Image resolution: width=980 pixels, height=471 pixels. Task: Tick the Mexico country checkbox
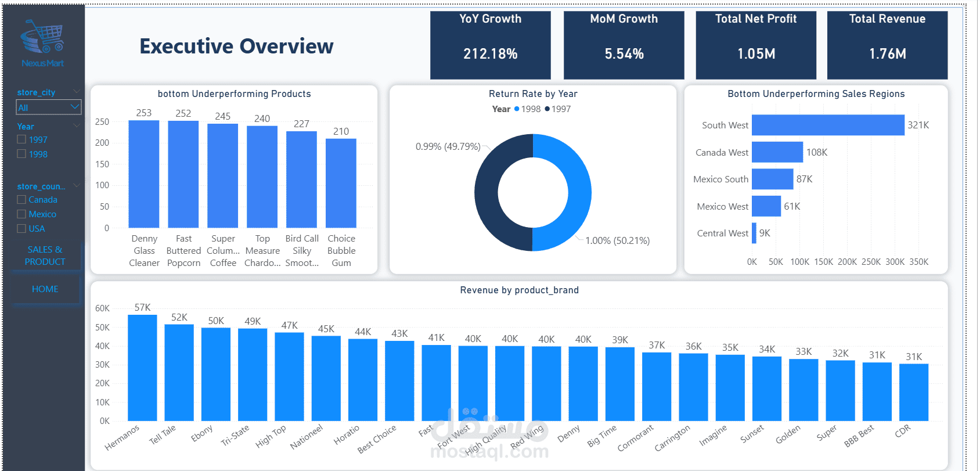click(21, 214)
